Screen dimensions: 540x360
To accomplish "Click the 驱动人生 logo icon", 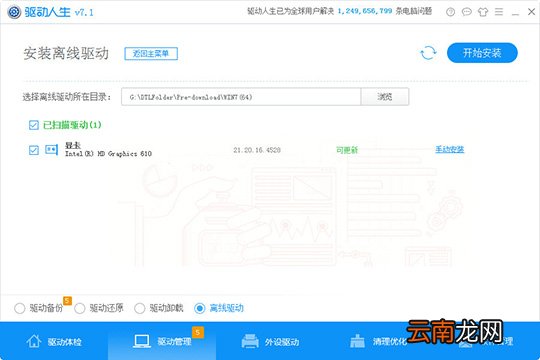I will point(14,12).
